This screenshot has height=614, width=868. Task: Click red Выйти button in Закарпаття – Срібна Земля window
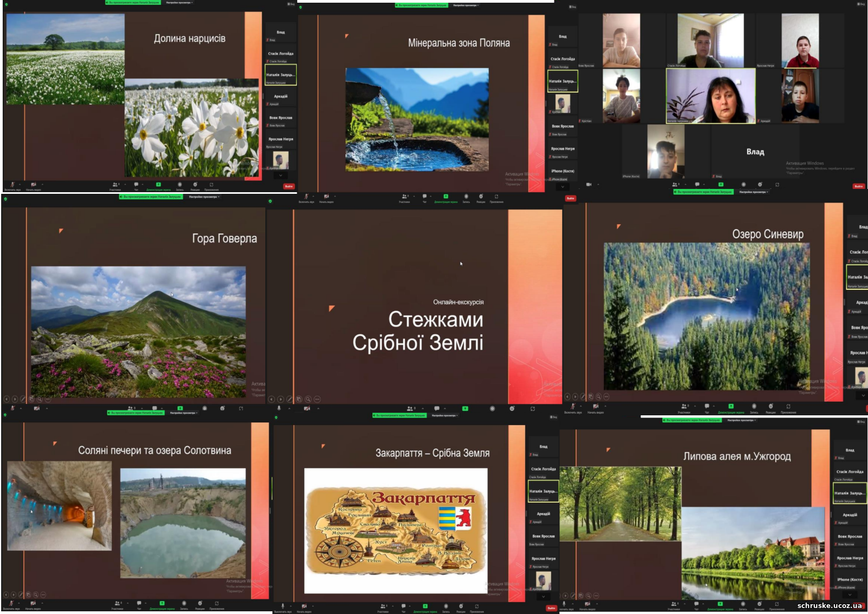(551, 607)
